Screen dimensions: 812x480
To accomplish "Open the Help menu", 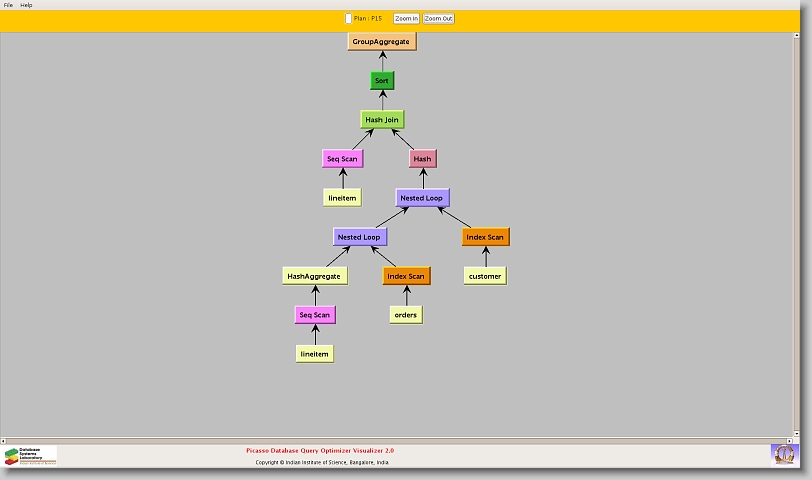I will pyautogui.click(x=26, y=5).
